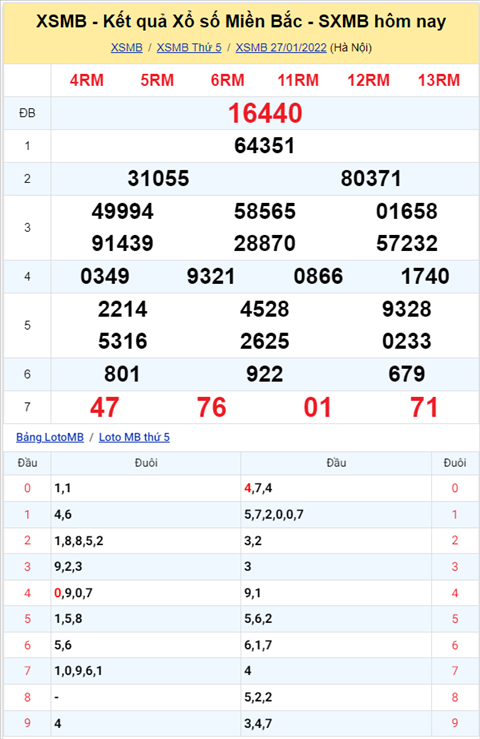Click fourth prize number 9321
The image size is (480, 739).
pos(211,277)
